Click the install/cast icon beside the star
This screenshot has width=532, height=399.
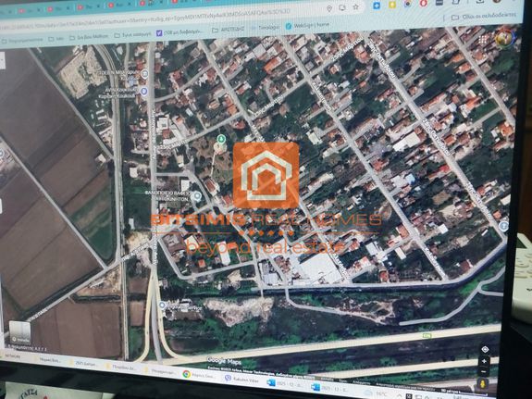point(342,7)
